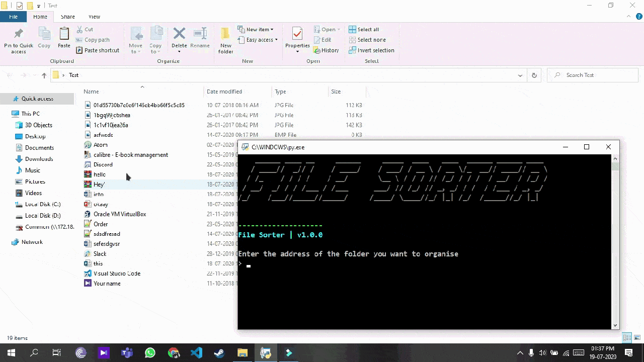Open Steam from the taskbar

pos(219,353)
